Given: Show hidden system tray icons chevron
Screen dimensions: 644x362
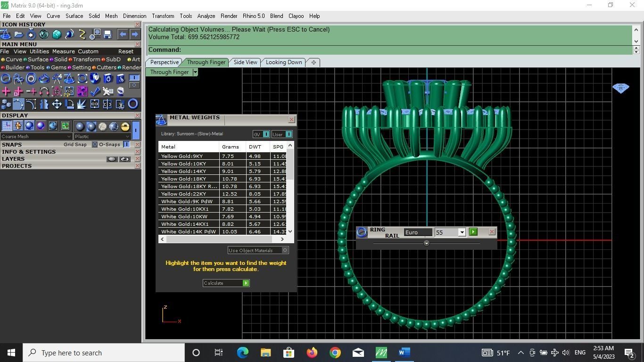Looking at the screenshot, I should click(521, 353).
